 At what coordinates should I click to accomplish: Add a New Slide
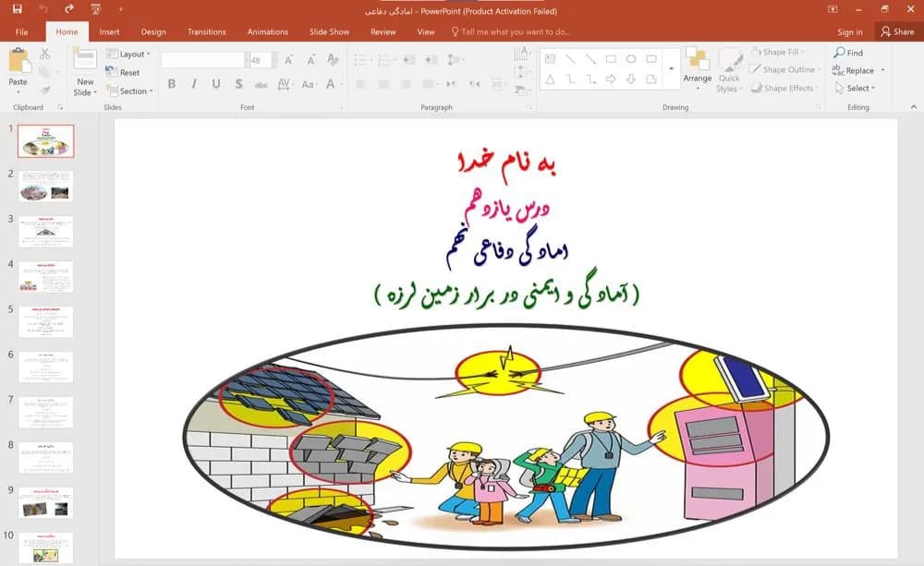[85, 72]
